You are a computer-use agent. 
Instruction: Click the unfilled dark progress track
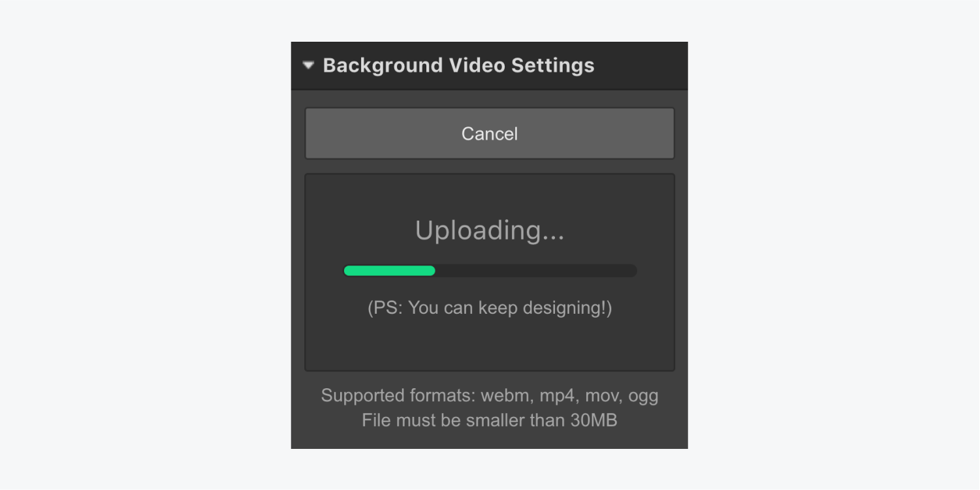click(536, 271)
